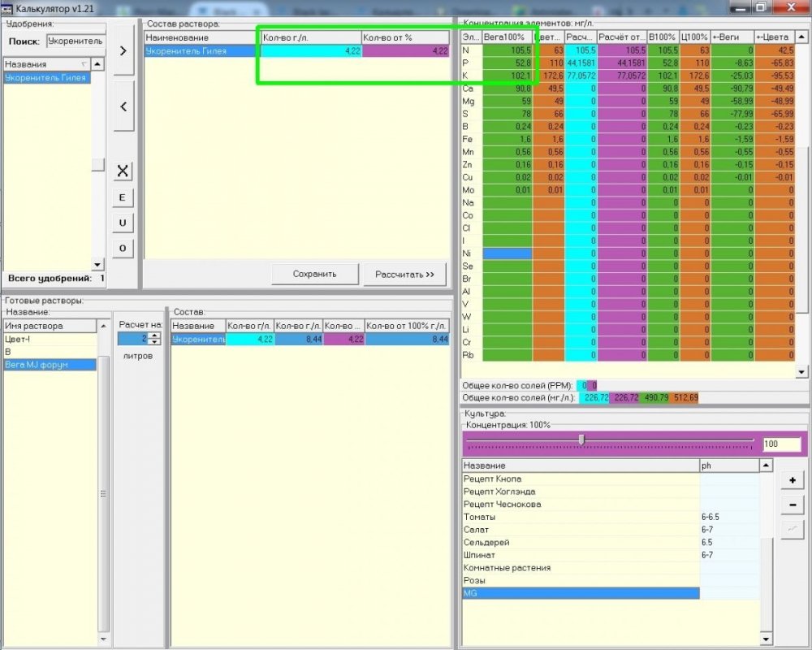Click +-Цвета column header
Viewport: 812px width, 650px height.
[x=774, y=37]
